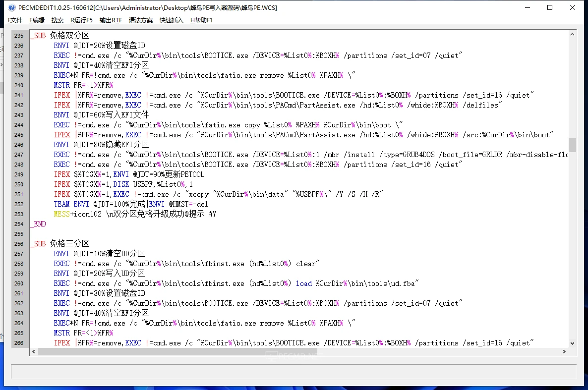This screenshot has height=390, width=588.
Task: Click 'DISK USBPF,%List0%,1' on line 250
Action: 153,184
